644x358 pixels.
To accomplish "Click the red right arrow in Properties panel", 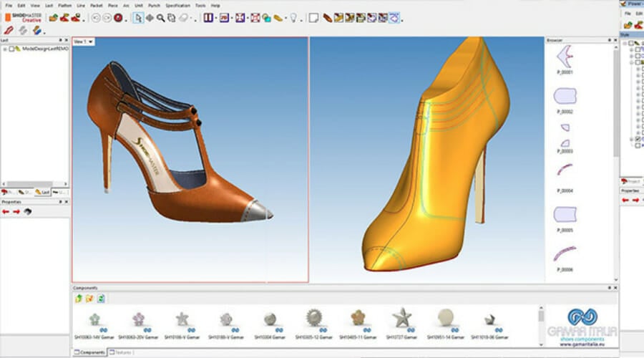I will tap(16, 212).
